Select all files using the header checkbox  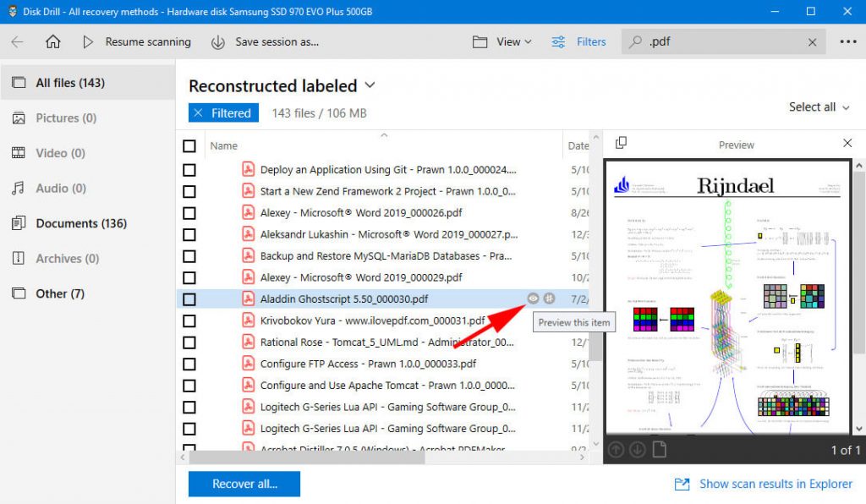pos(189,145)
